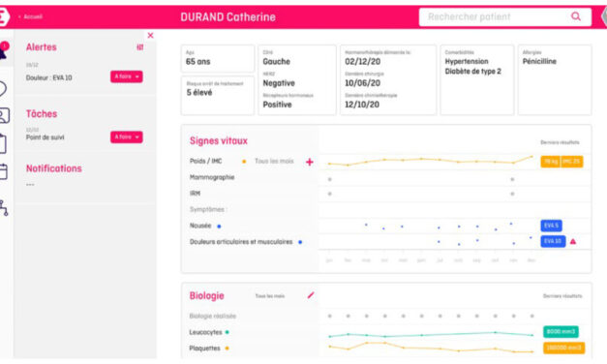Select the 8000 mm3 leucocytes badge
The image size is (607, 364).
pyautogui.click(x=561, y=331)
